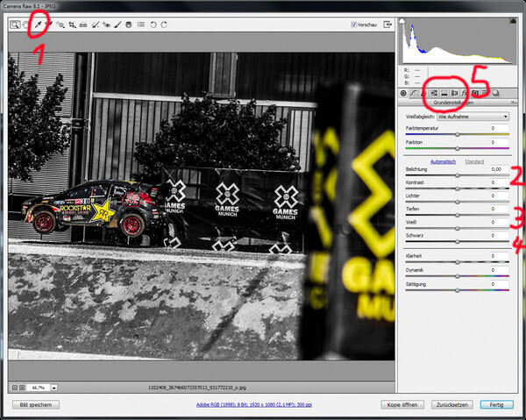Click the Fertig button
This screenshot has width=526, height=420.
(x=496, y=404)
